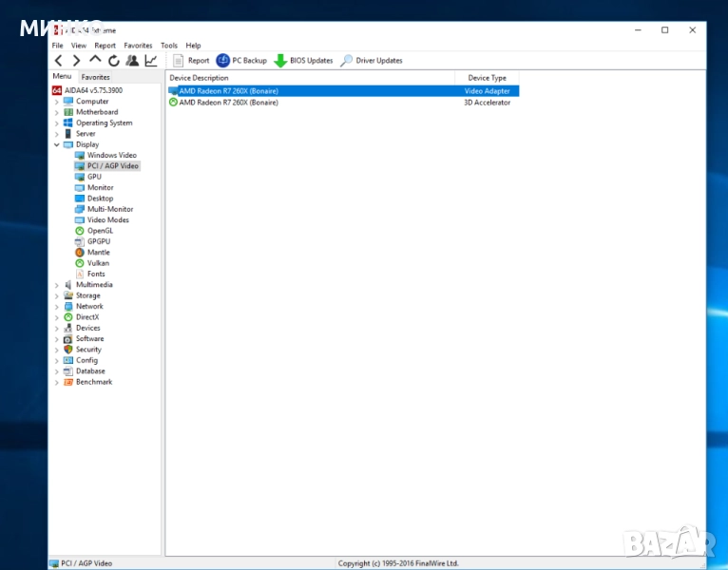
Task: Select Vulkan item in sidebar
Action: (98, 263)
